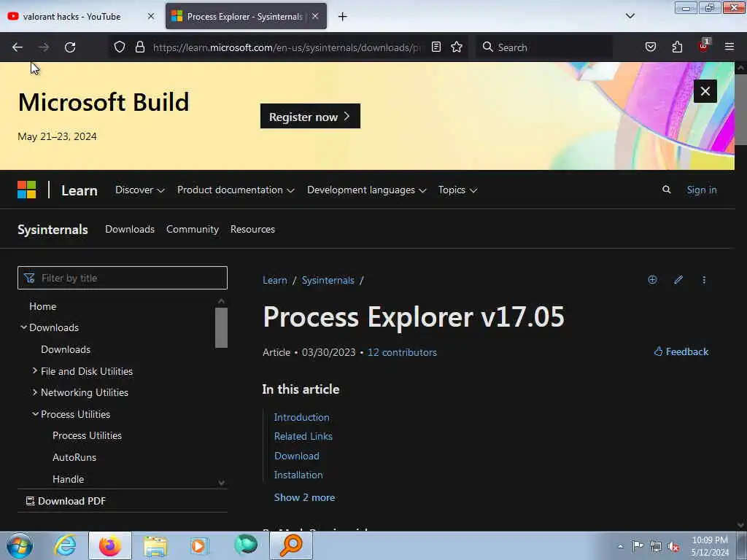Open the Downloads menu in Sysinternals nav
Image resolution: width=747 pixels, height=560 pixels.
point(130,229)
